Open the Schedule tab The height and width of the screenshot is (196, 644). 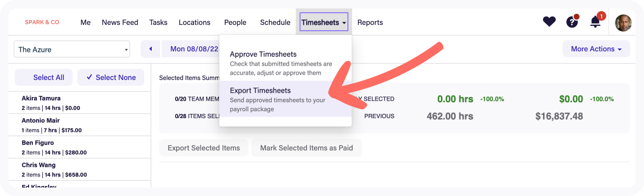coord(275,22)
